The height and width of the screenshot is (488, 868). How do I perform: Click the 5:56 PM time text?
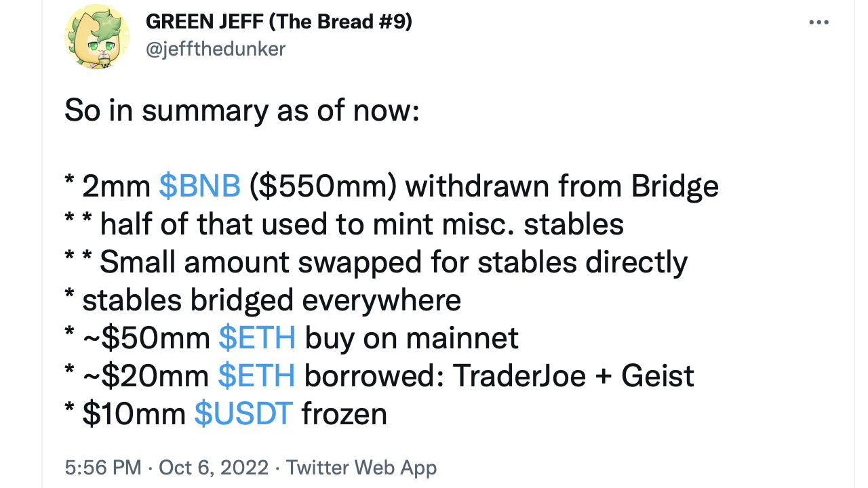(103, 468)
